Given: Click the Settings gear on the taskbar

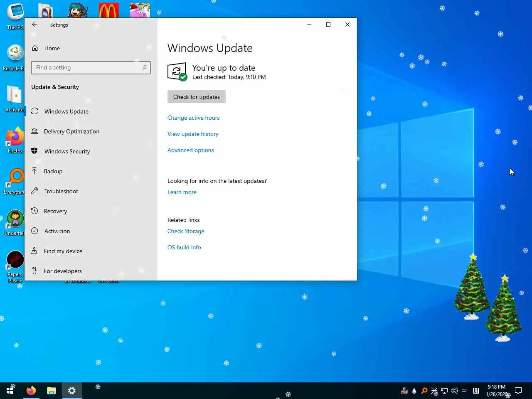Looking at the screenshot, I should (x=72, y=391).
